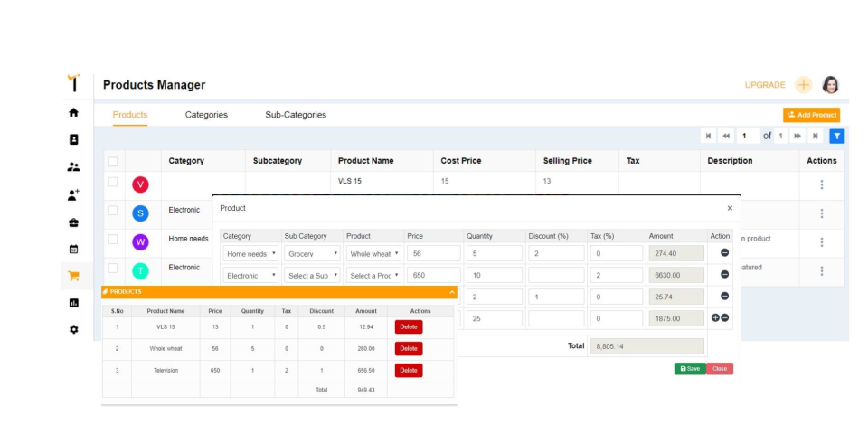Open the users group icon in sidebar
Viewport: 868px width, 425px height.
[x=73, y=167]
